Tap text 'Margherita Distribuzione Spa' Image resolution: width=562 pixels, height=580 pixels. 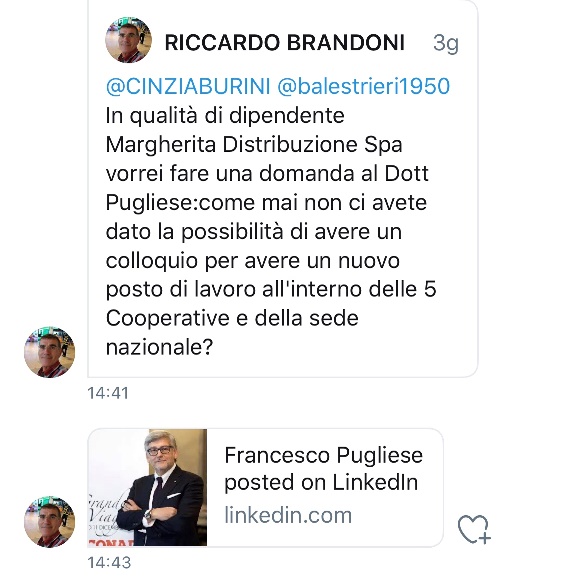point(254,144)
